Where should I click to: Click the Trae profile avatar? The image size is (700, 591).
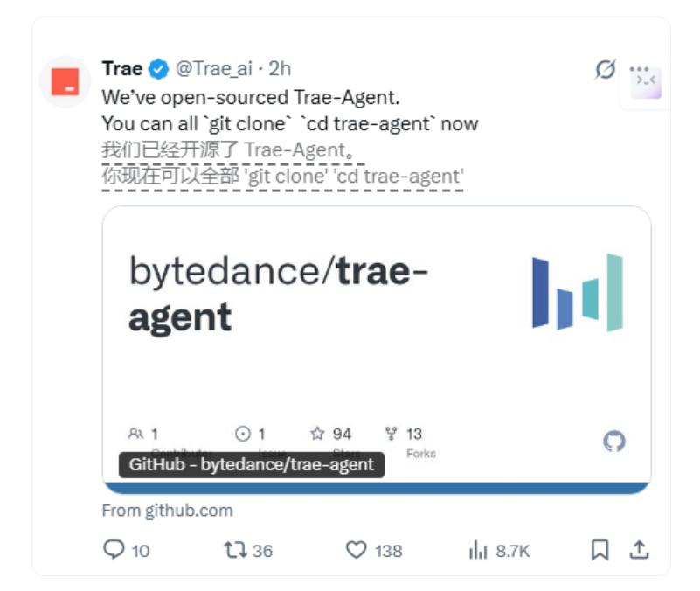tap(66, 82)
